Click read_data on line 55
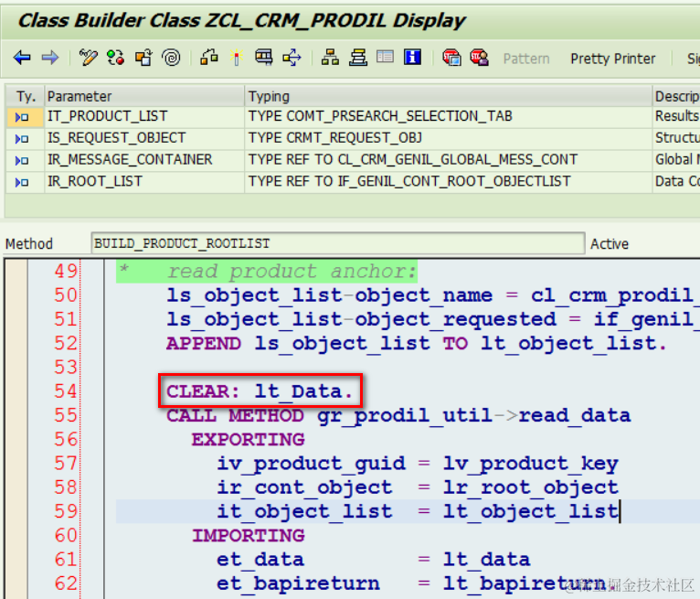This screenshot has height=599, width=700. [575, 415]
